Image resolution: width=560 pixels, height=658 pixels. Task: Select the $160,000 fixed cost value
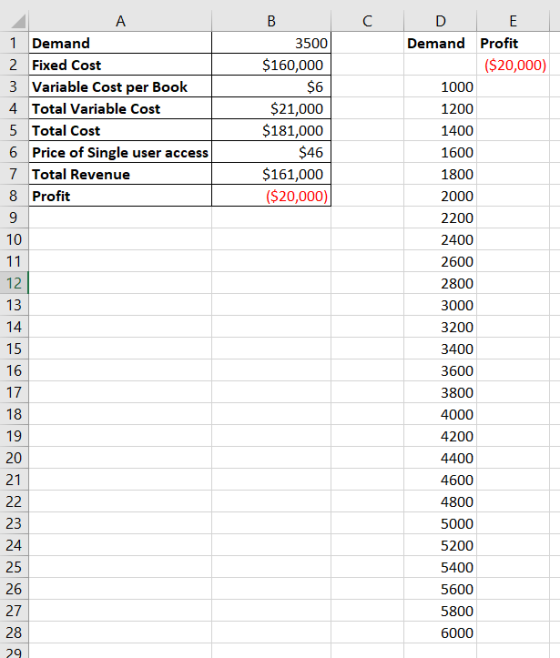click(x=271, y=65)
